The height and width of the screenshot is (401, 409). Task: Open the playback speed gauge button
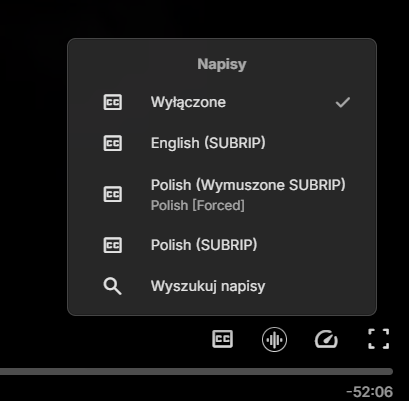[x=326, y=339]
